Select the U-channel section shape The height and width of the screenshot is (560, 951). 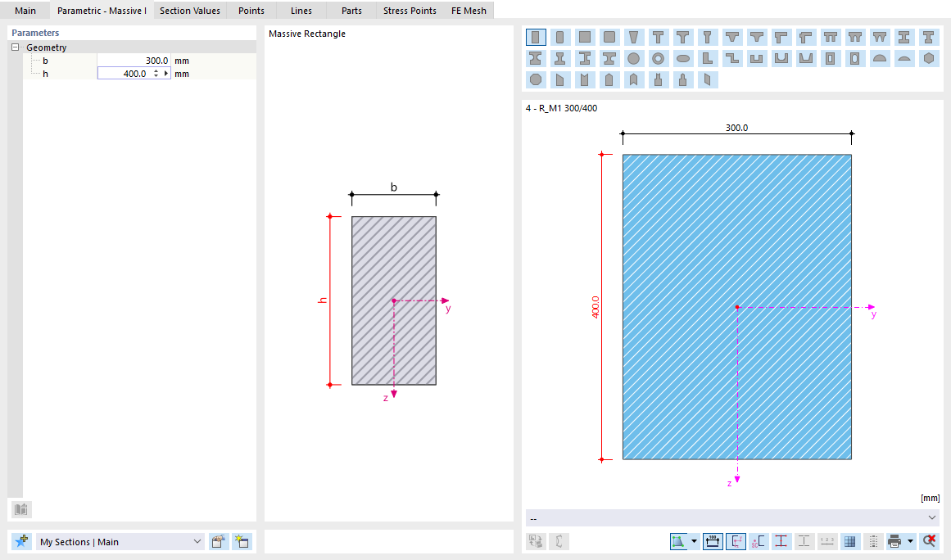click(x=757, y=58)
